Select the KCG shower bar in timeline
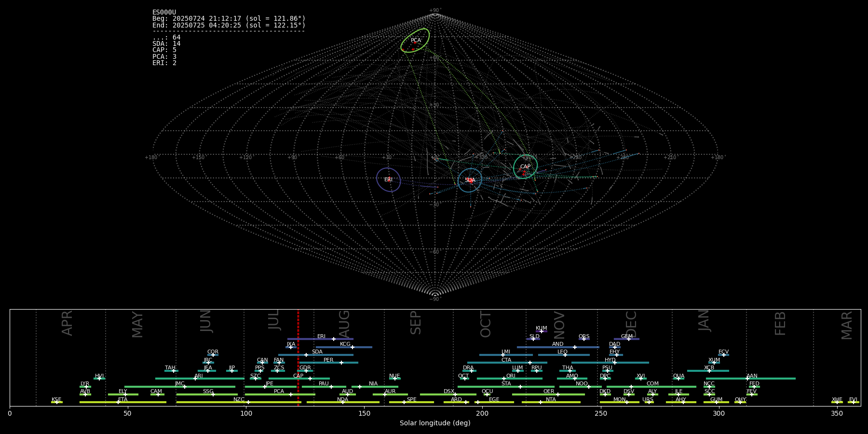This screenshot has height=434, width=868. coord(344,347)
